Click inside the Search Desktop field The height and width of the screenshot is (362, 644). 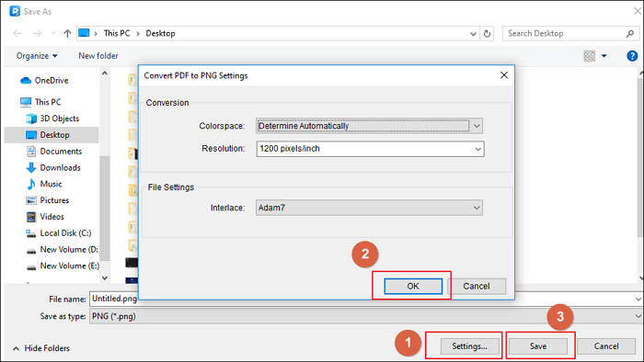click(565, 34)
